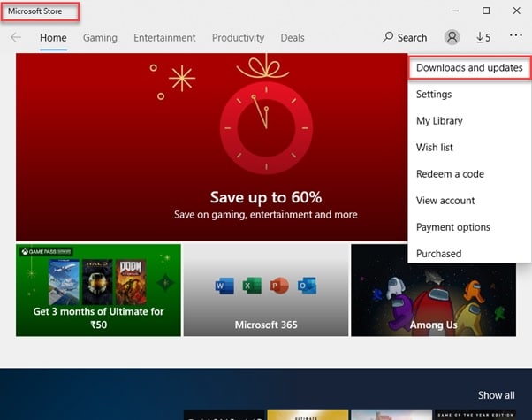The width and height of the screenshot is (532, 420).
Task: Open Settings from the dropdown menu
Action: coord(469,94)
